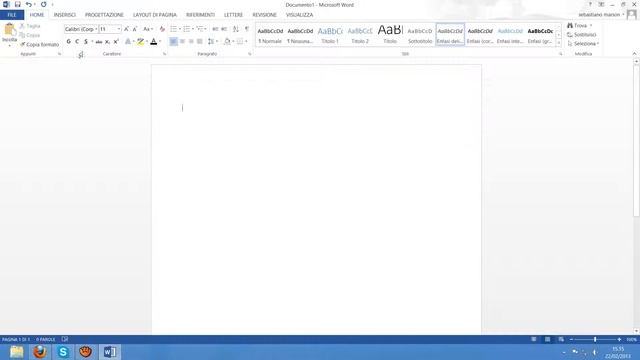Open Skype from the taskbar

[63, 352]
